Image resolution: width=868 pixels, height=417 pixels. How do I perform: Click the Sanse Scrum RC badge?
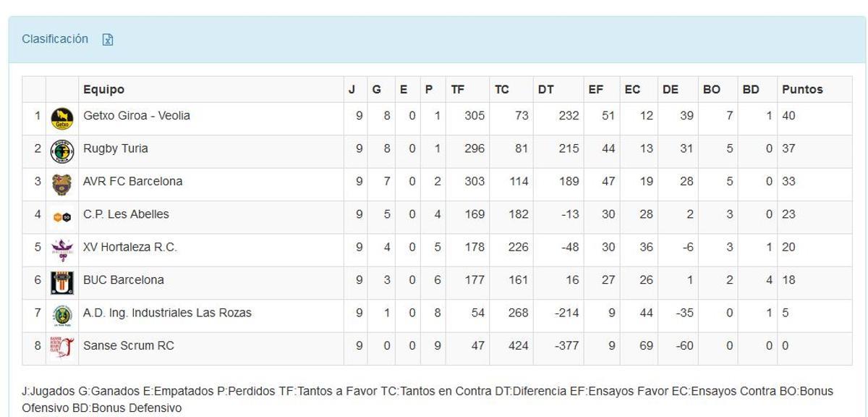pyautogui.click(x=62, y=345)
